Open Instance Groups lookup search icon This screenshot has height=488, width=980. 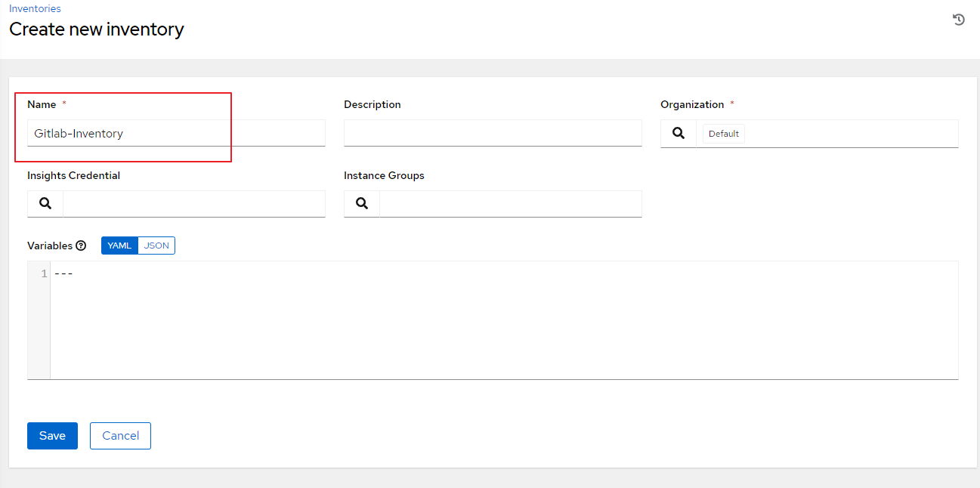pos(362,204)
